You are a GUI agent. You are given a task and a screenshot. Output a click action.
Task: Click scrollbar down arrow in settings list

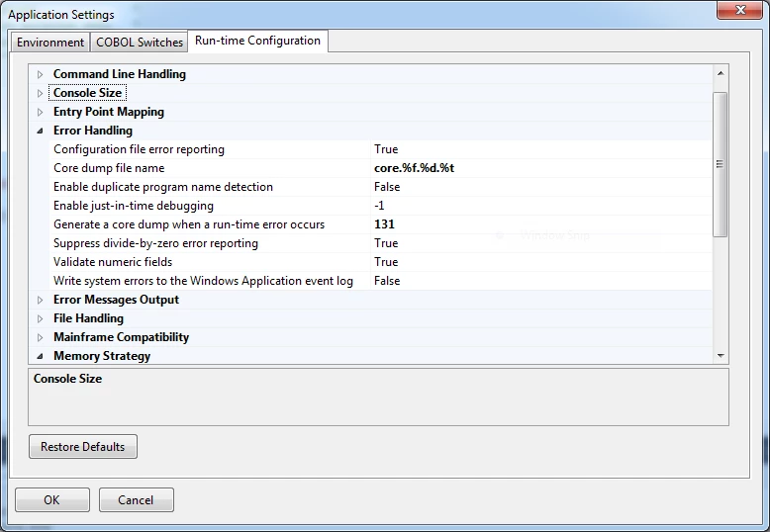pos(721,356)
